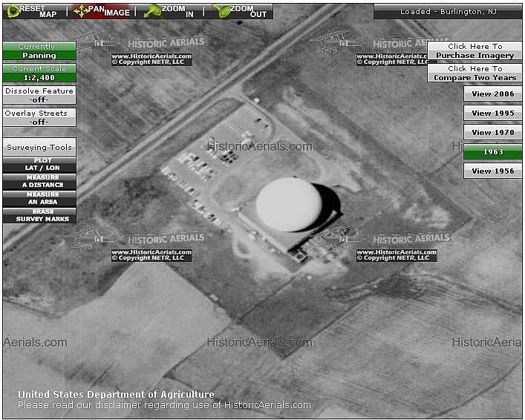The image size is (525, 420).
Task: Select the Pan Image tool icon
Action: [81, 11]
